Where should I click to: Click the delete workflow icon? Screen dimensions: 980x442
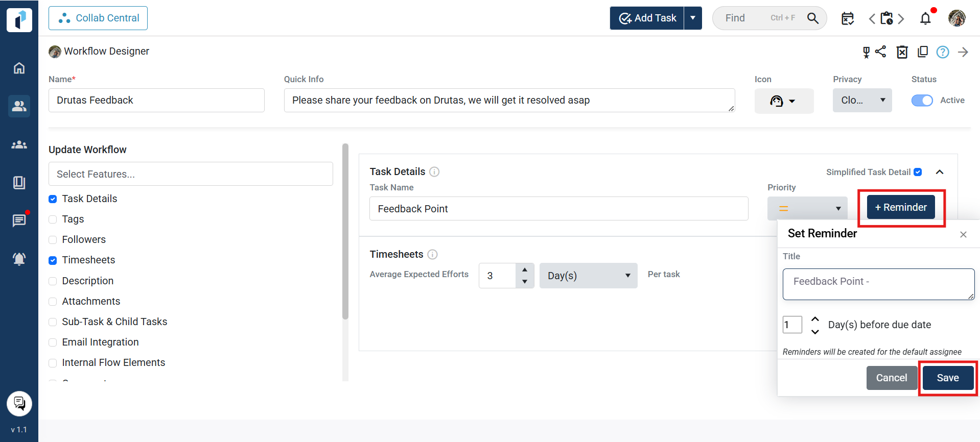click(x=902, y=52)
